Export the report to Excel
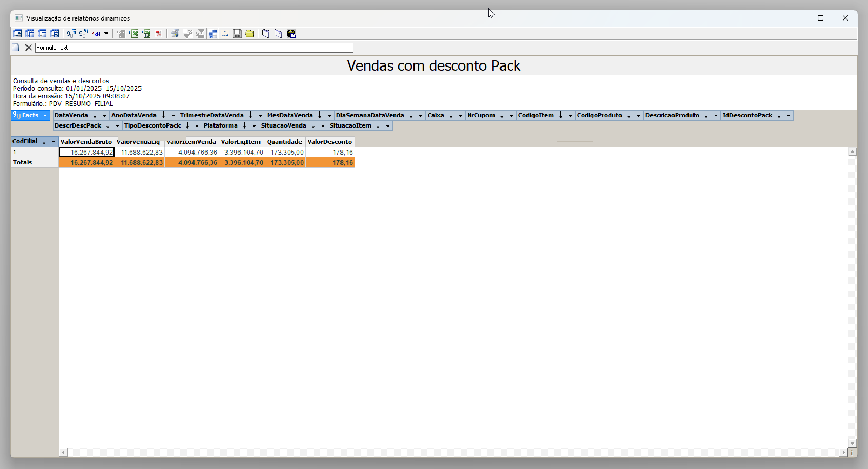This screenshot has width=868, height=469. click(x=133, y=34)
